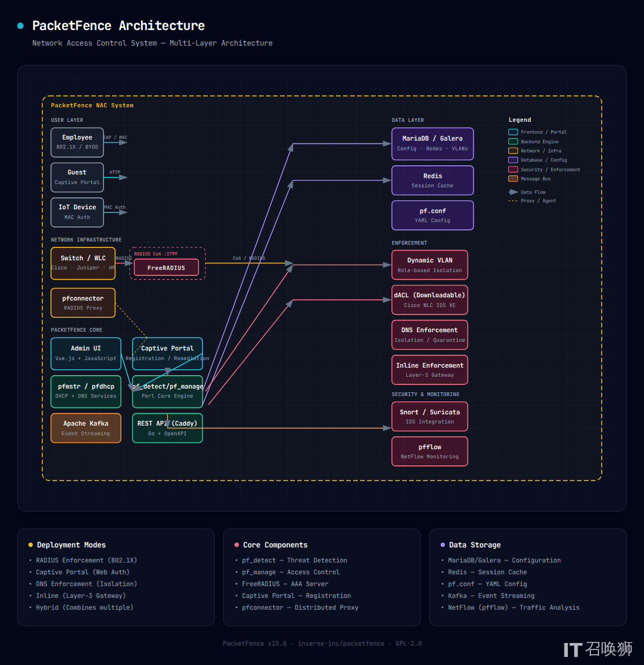The width and height of the screenshot is (644, 665).
Task: Click the EAP / MAC arrow label
Action: [115, 138]
